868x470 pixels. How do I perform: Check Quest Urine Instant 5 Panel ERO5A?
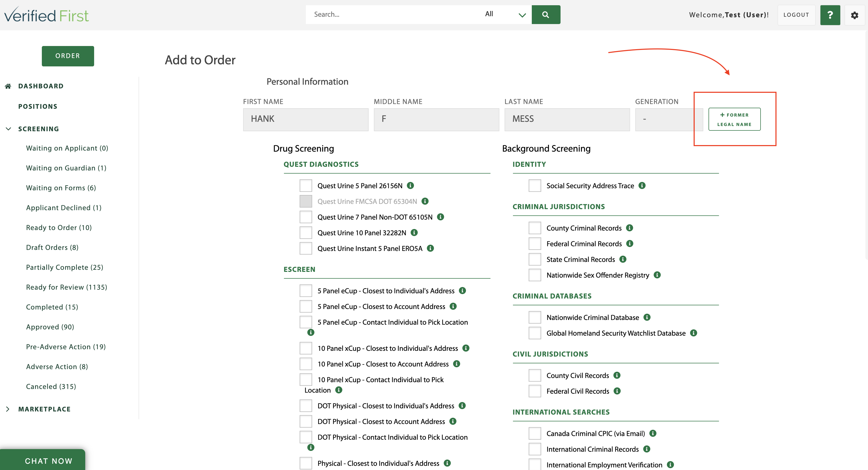306,248
